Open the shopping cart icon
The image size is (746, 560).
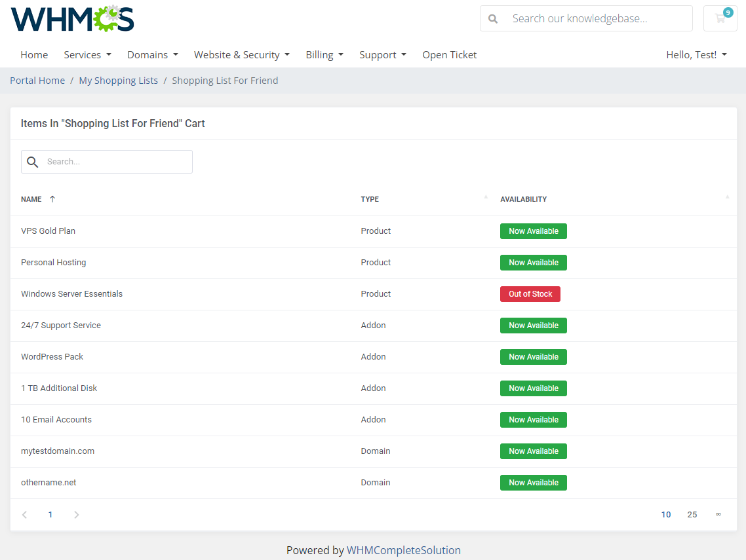click(720, 18)
